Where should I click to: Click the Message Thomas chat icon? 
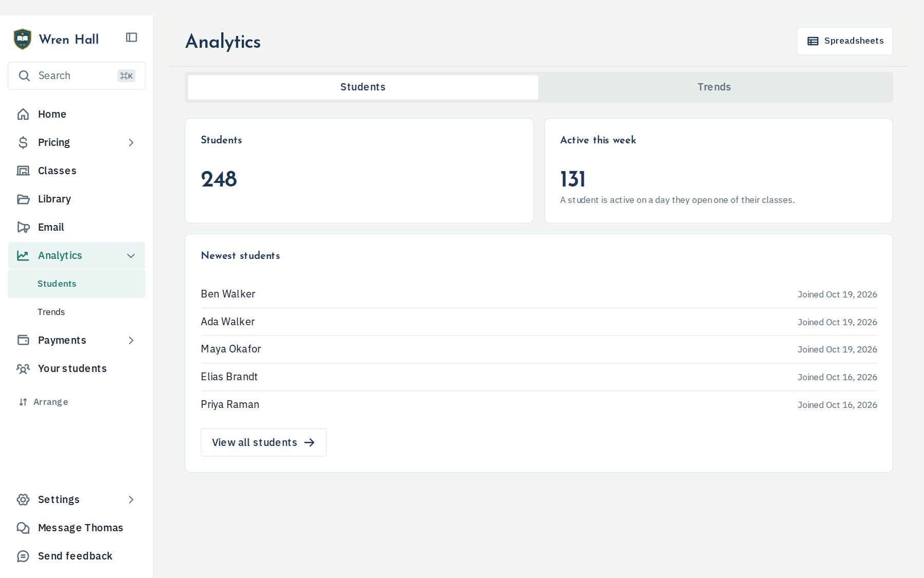point(23,528)
